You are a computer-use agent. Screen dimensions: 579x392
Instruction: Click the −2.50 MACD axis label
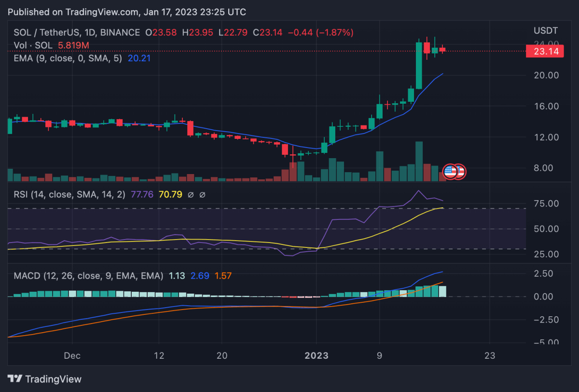pos(546,320)
